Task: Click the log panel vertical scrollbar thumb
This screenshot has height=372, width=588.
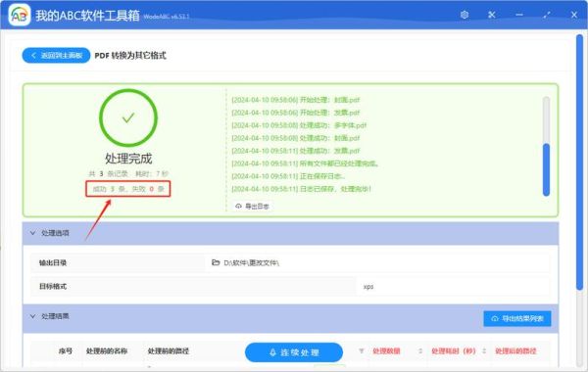Action: [547, 169]
